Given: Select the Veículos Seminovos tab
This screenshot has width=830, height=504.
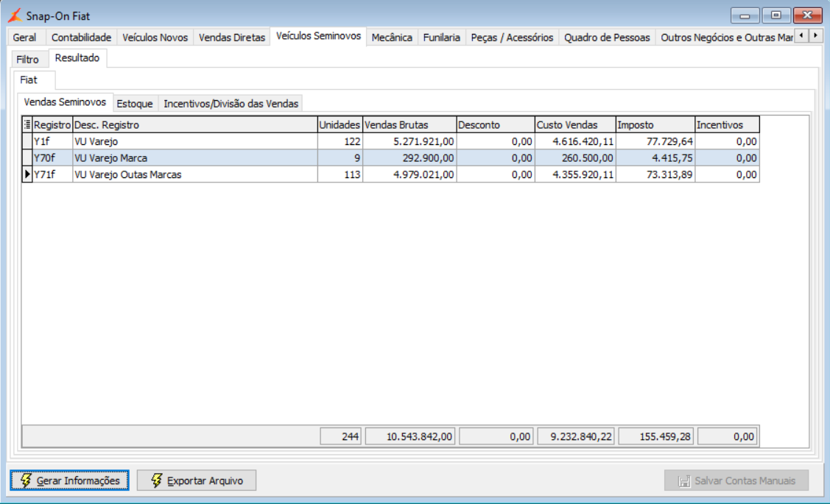Looking at the screenshot, I should tap(318, 36).
